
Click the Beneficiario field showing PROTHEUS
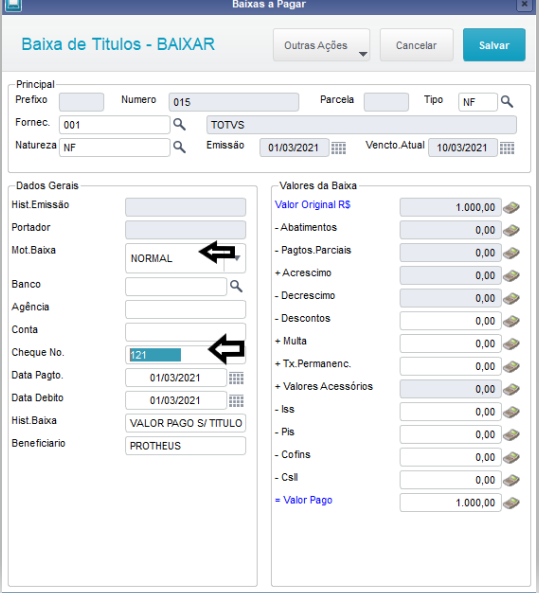pos(185,446)
